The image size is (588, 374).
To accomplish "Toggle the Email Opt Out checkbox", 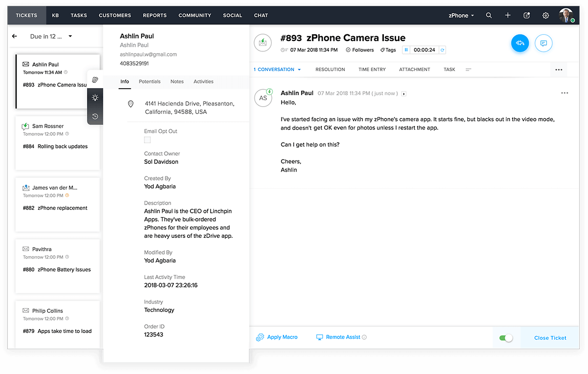I will [147, 140].
